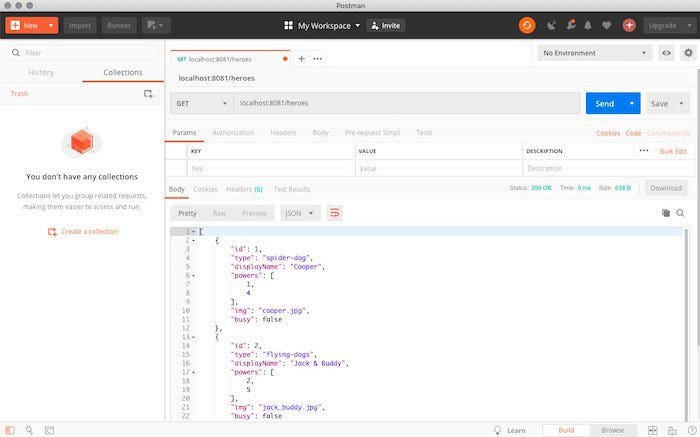
Task: Focus the request URL input field
Action: tap(407, 103)
